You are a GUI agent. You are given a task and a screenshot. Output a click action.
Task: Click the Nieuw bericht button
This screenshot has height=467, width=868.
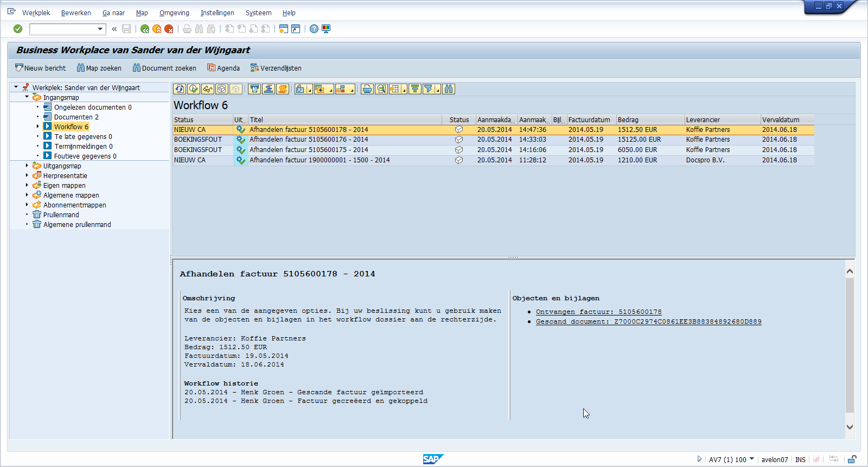coord(40,68)
